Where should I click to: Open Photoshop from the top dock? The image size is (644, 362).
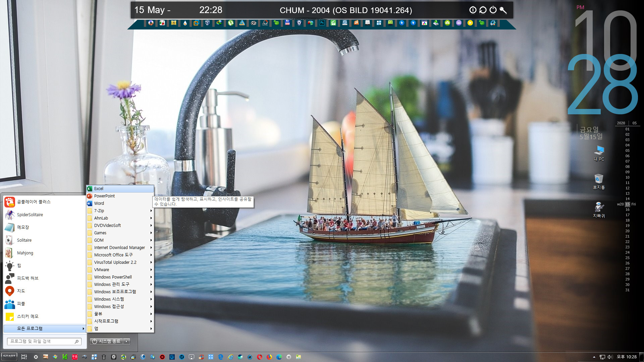pos(322,23)
